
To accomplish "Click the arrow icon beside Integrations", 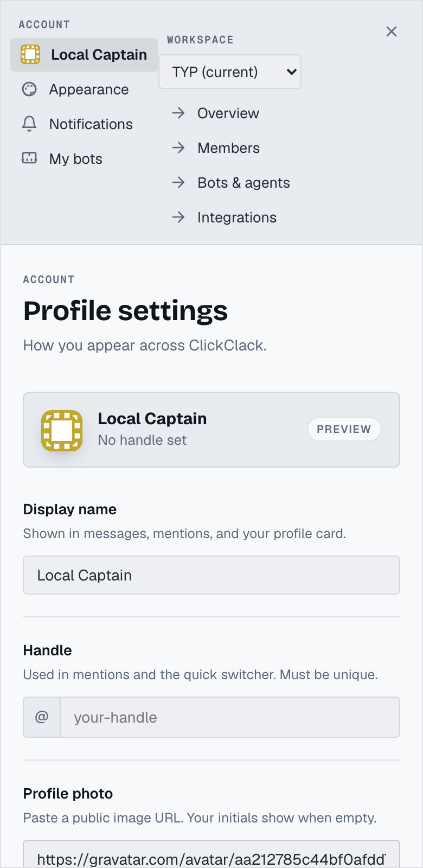I will point(178,217).
